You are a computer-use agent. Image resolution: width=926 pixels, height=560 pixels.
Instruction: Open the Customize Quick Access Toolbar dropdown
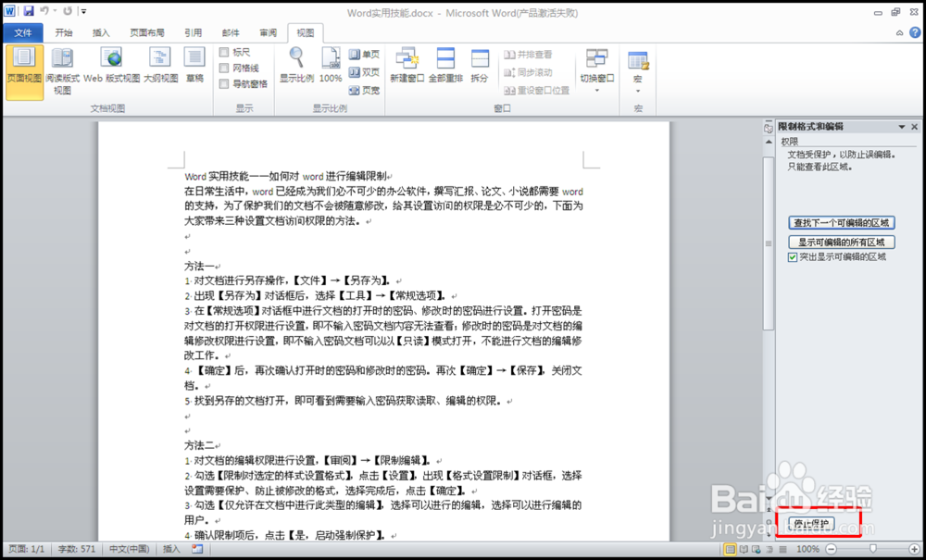pyautogui.click(x=84, y=11)
